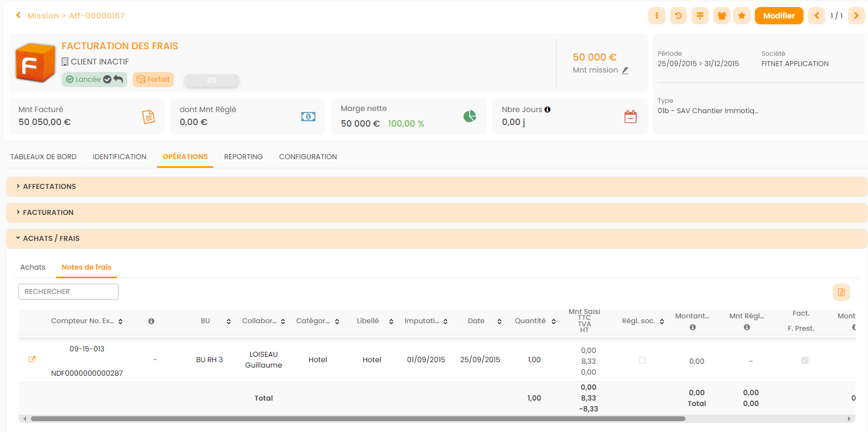
Task: Add mission to favorites with star icon
Action: point(741,16)
